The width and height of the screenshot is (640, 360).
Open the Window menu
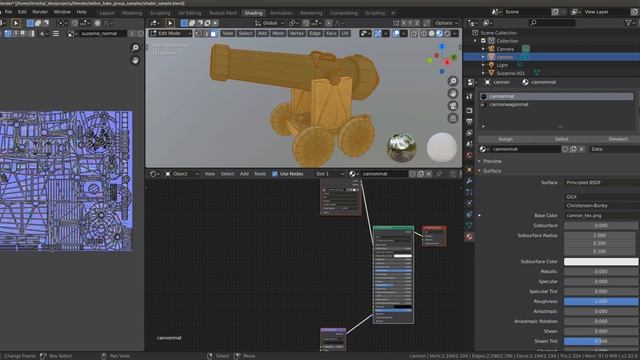[62, 12]
